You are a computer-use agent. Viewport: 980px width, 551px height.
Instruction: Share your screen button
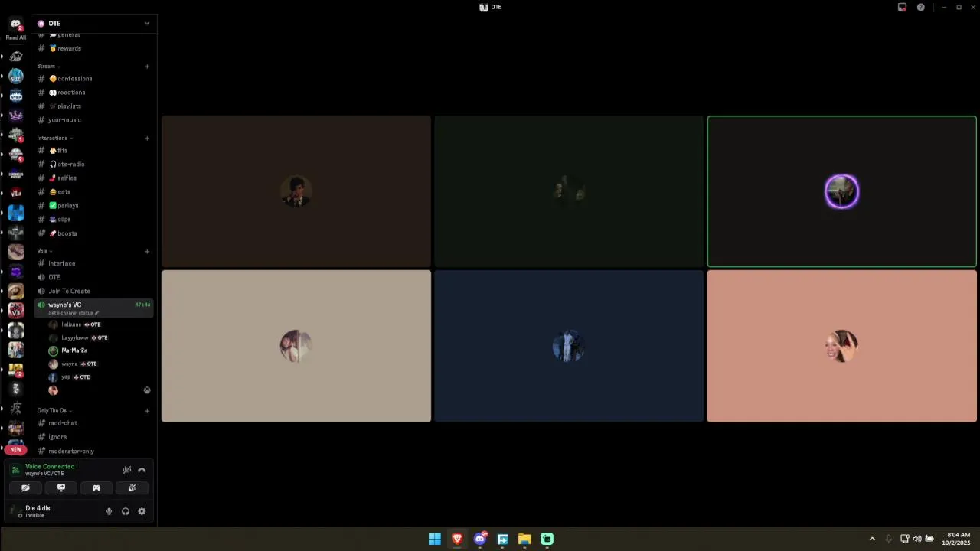point(61,487)
